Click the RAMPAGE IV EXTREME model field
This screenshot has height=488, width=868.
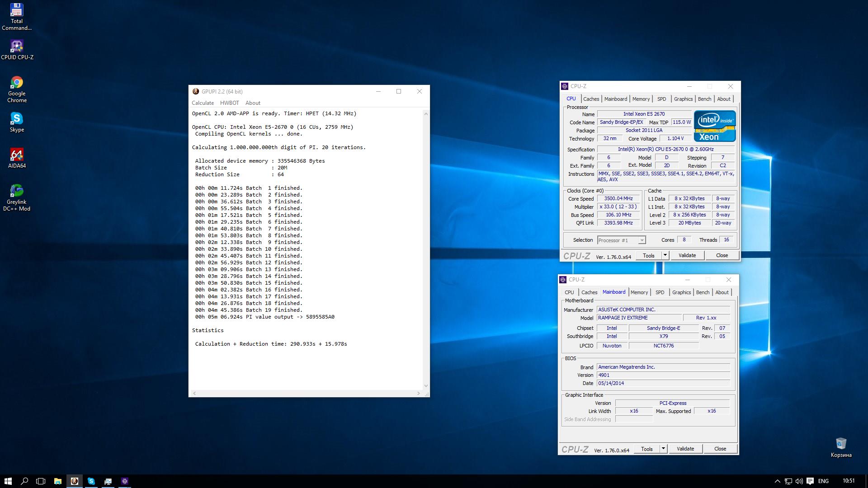(639, 318)
